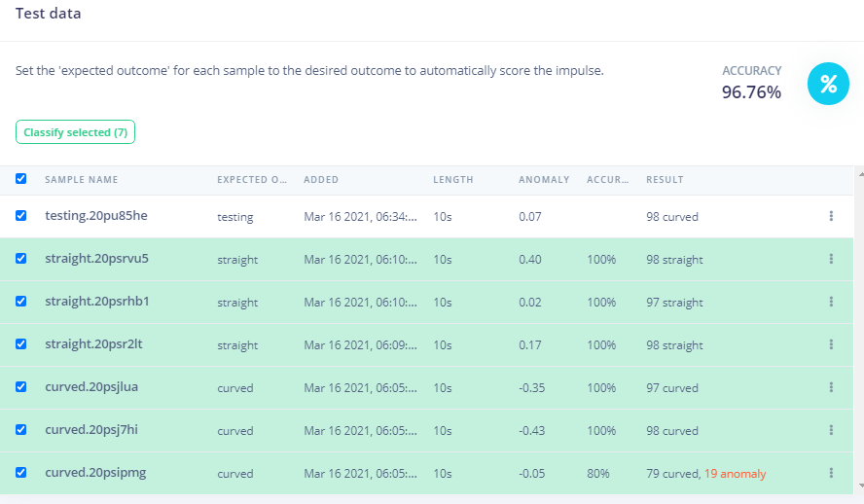Open options menu for curved.20psj7hi
The image size is (864, 504).
(x=831, y=430)
